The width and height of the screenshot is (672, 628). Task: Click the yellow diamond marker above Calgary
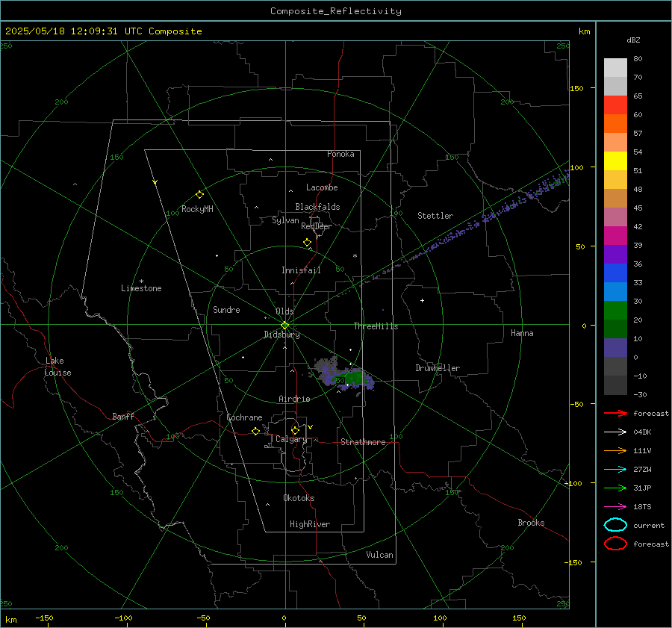(295, 430)
